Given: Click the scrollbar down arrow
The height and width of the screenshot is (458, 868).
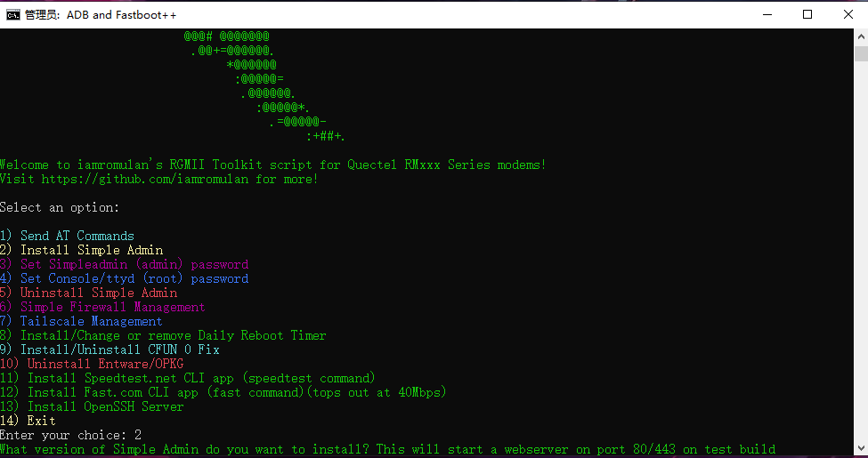Looking at the screenshot, I should (x=861, y=447).
